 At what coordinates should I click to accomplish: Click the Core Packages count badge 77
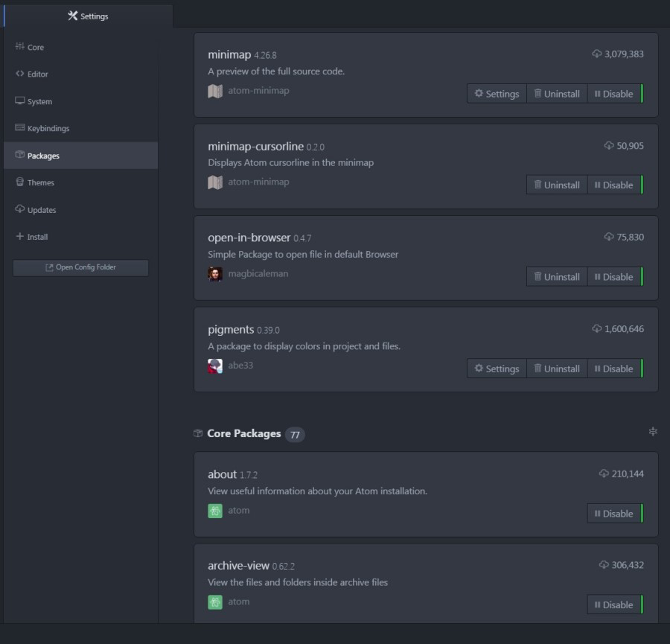coord(295,435)
